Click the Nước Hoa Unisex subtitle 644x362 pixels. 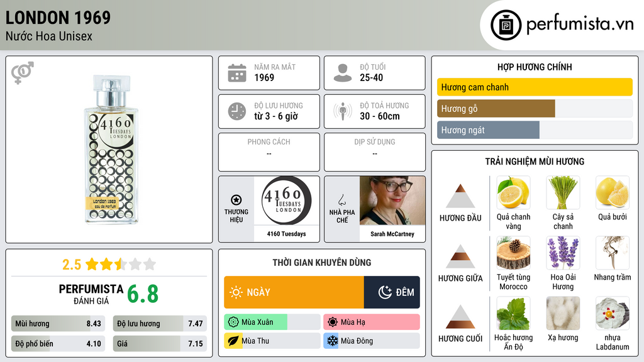tap(49, 36)
